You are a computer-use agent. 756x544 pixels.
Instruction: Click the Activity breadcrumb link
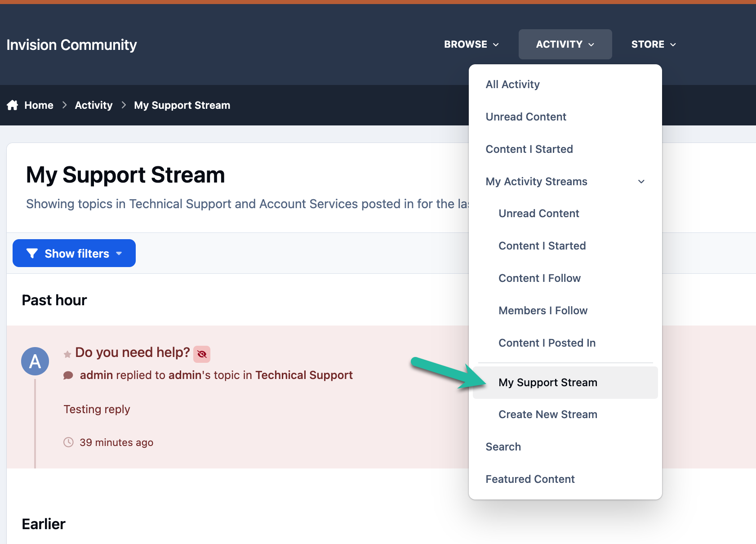(x=93, y=105)
